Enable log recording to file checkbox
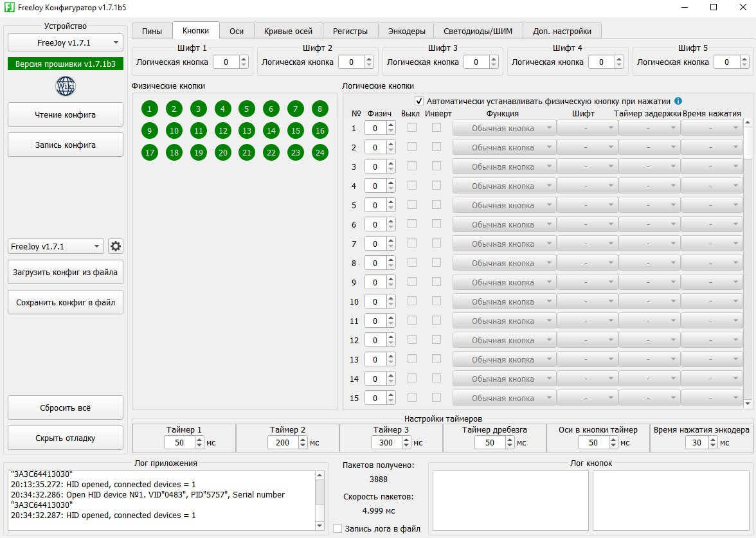 coord(337,528)
